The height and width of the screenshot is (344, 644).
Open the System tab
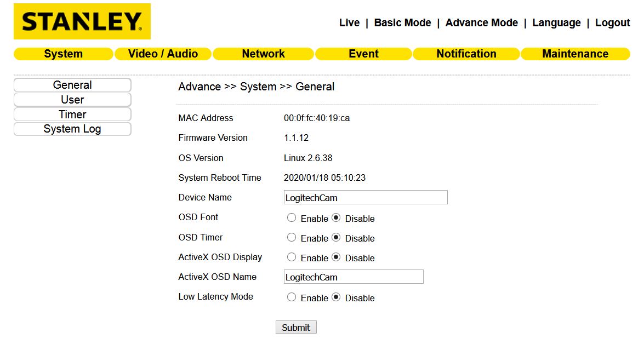click(x=63, y=54)
